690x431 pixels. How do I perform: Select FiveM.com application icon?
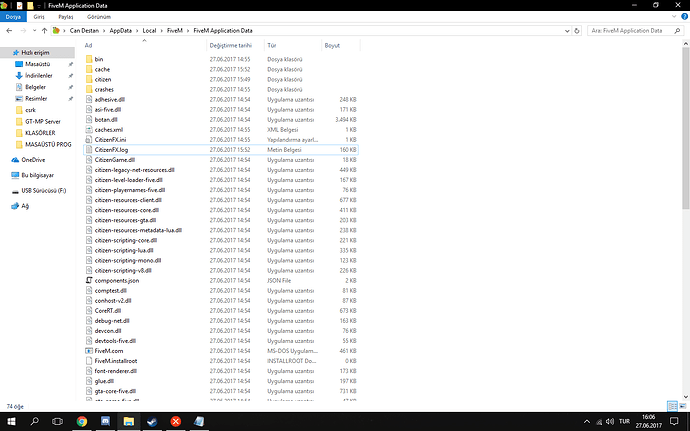(x=89, y=351)
